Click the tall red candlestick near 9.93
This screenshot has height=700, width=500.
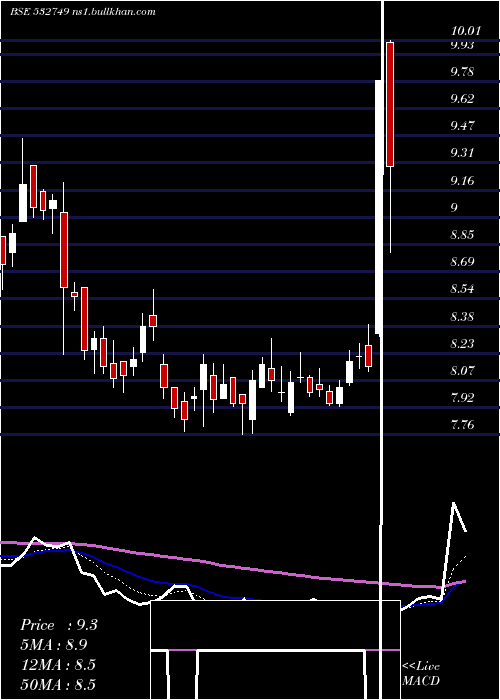pyautogui.click(x=390, y=104)
